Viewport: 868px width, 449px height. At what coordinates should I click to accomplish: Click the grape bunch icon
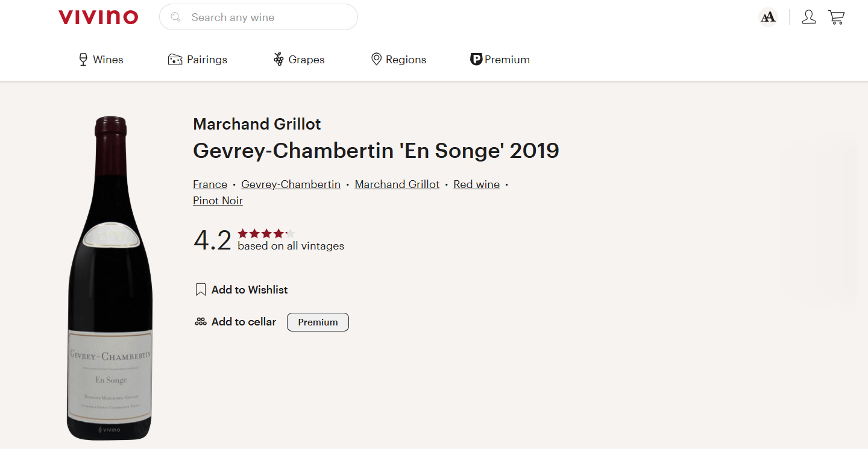click(278, 59)
